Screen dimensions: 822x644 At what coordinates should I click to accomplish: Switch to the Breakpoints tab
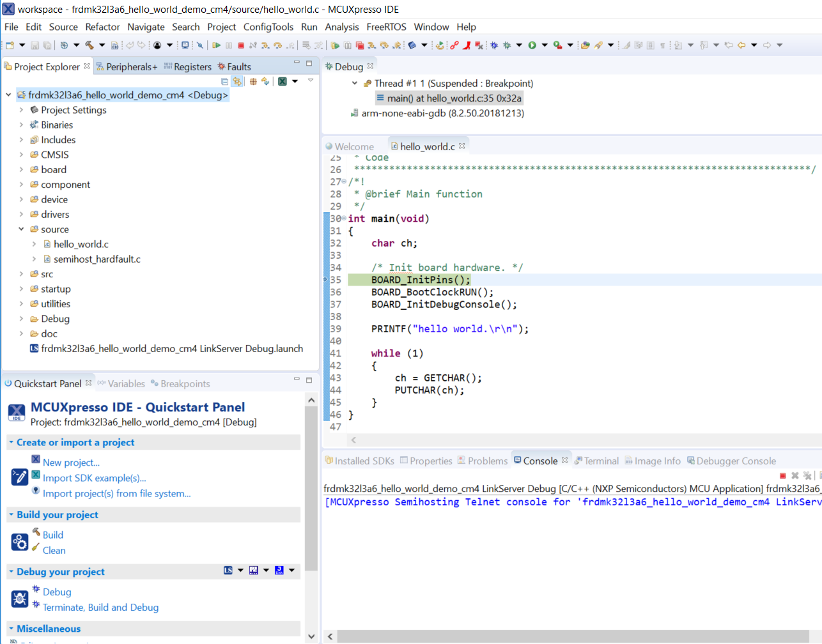(x=180, y=383)
